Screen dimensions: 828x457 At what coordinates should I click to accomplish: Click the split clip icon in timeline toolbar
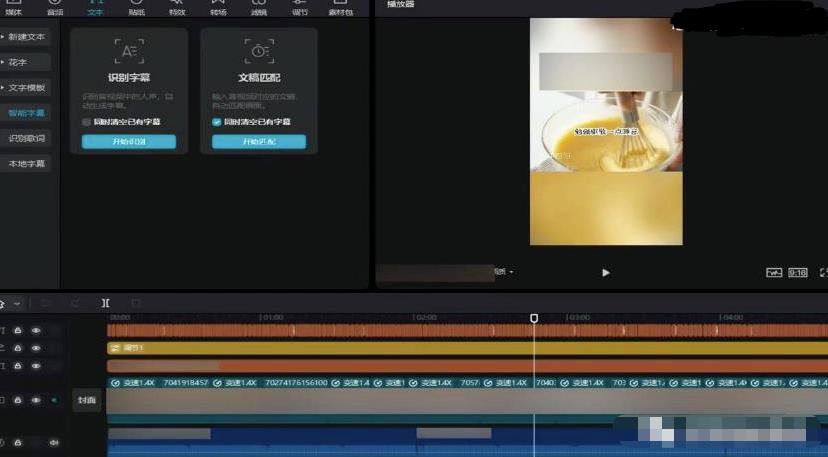pyautogui.click(x=106, y=303)
